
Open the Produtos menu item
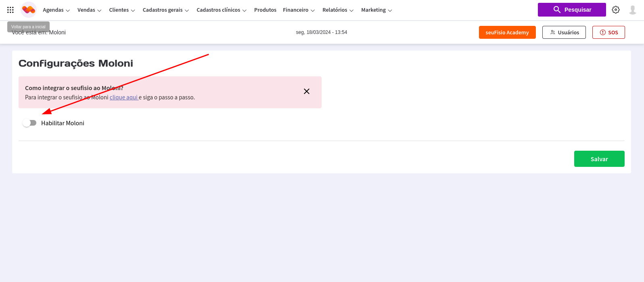[265, 10]
